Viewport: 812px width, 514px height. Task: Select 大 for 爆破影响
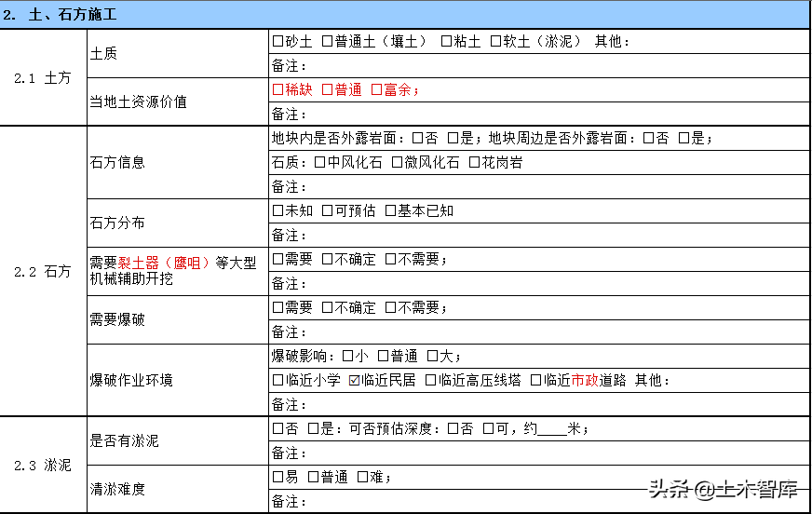tap(432, 356)
